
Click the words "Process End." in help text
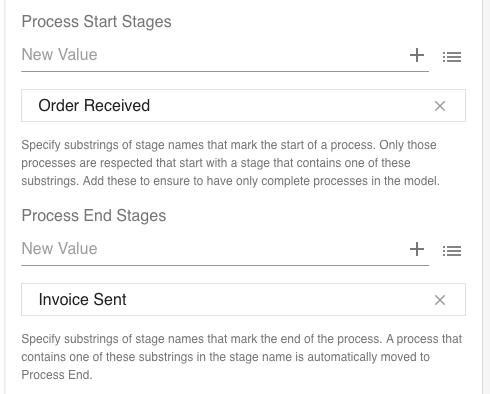(57, 375)
